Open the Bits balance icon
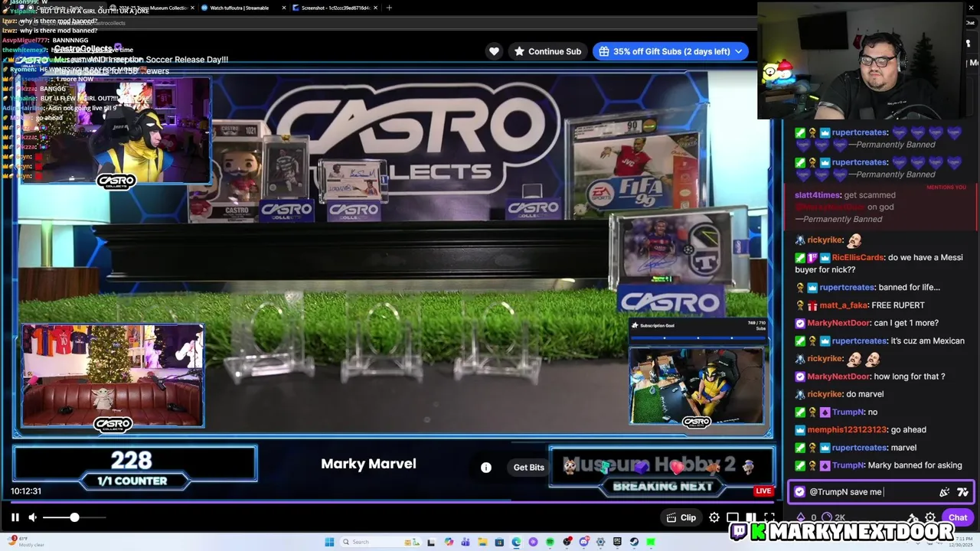 coord(801,517)
